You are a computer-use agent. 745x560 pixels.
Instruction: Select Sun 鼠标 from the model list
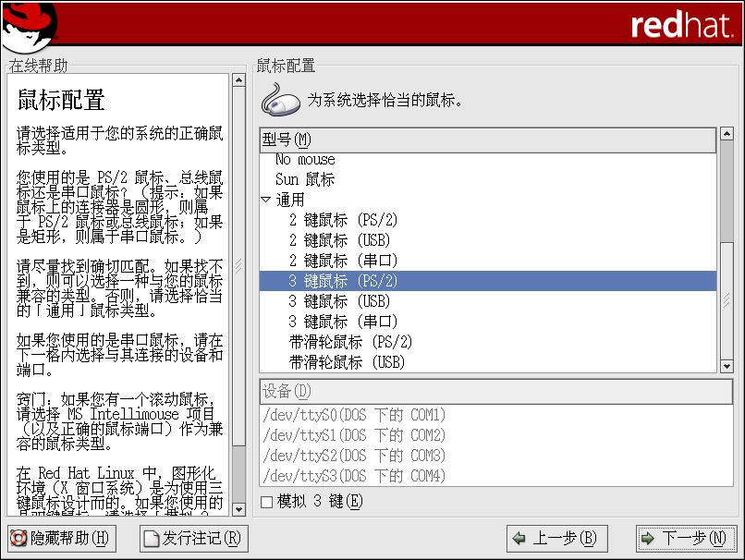pyautogui.click(x=305, y=179)
